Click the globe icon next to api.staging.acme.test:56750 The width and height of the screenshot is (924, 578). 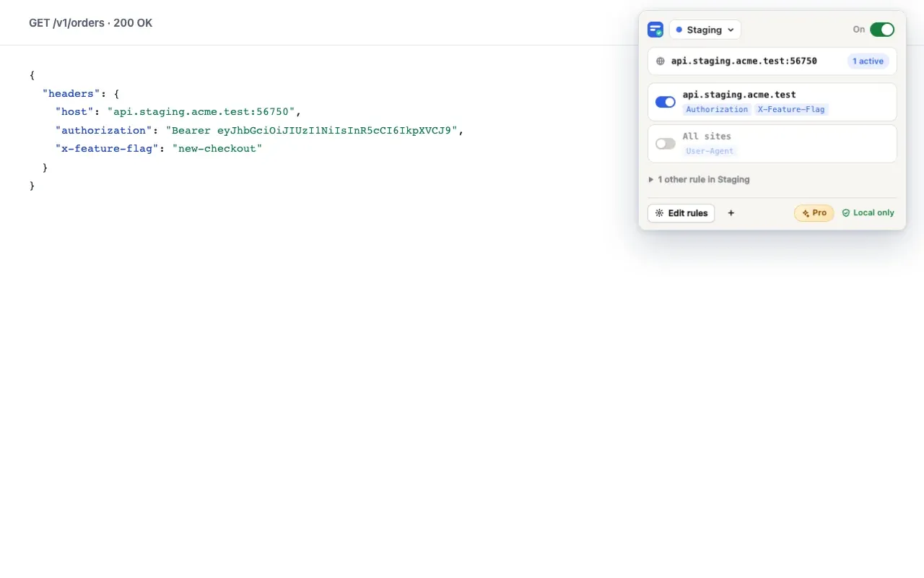(660, 61)
